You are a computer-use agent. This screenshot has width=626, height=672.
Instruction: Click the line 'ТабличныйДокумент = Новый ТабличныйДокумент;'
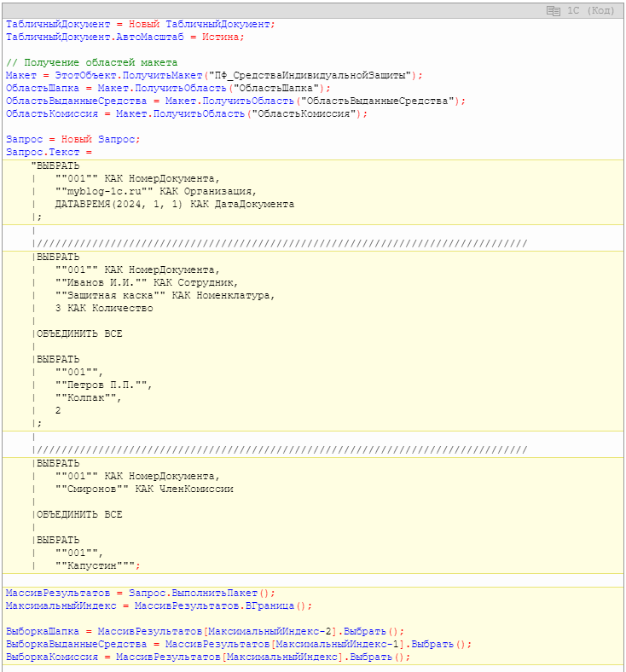(x=141, y=25)
